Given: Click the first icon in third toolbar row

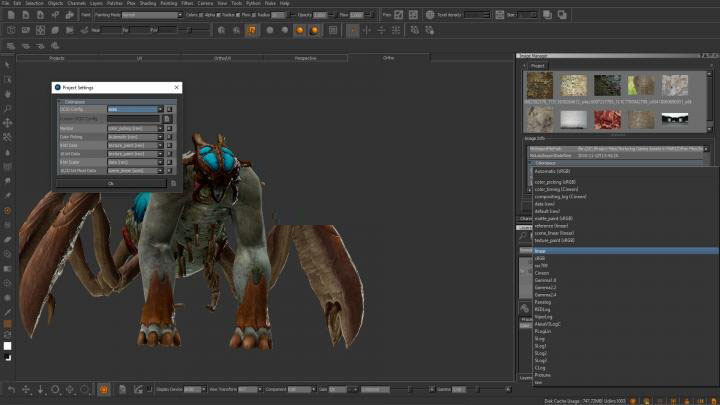Looking at the screenshot, I should [x=11, y=45].
